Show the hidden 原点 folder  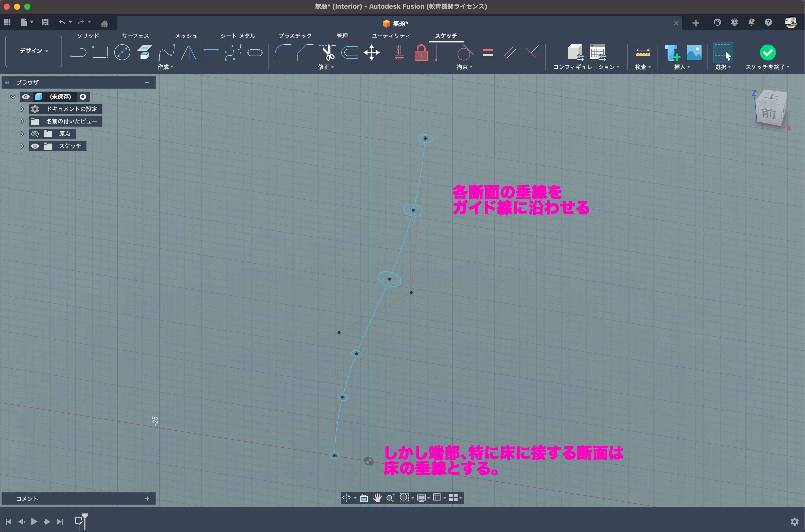pyautogui.click(x=35, y=134)
